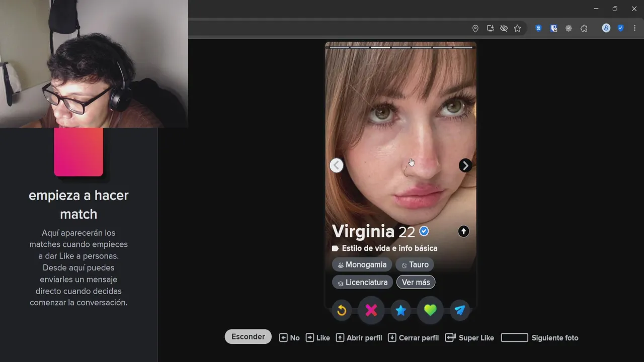Click the right-arrow key icon next to Like
644x362 pixels.
click(x=310, y=338)
